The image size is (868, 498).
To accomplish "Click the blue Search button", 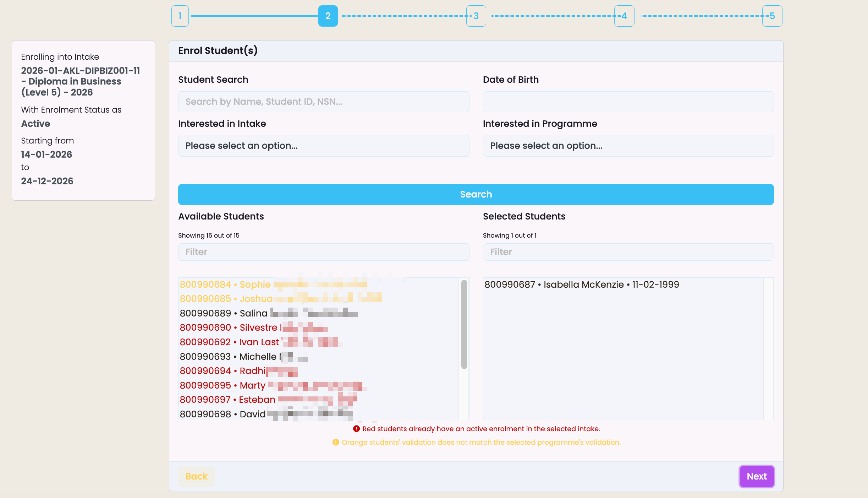I will tap(476, 194).
